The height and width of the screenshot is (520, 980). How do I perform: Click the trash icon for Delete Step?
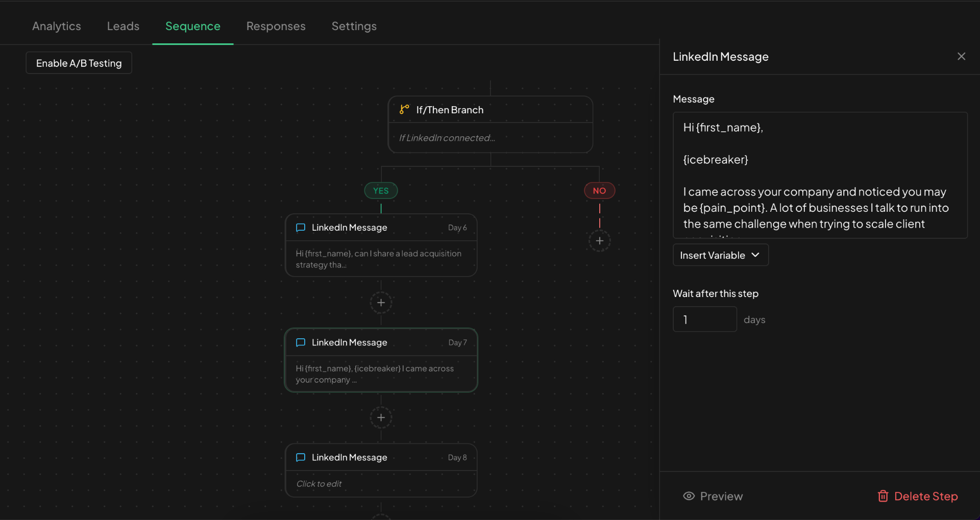pos(883,496)
